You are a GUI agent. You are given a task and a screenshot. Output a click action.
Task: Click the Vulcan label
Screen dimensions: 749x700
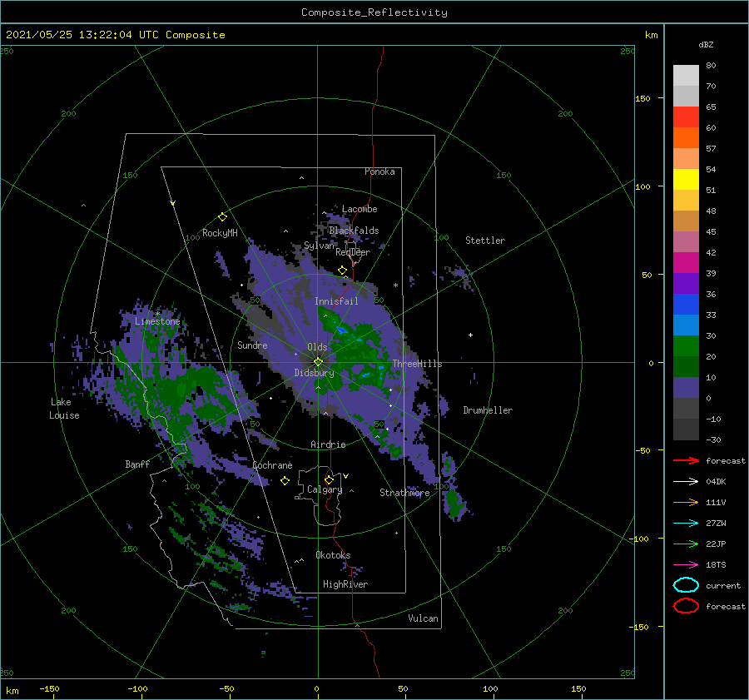pos(423,618)
